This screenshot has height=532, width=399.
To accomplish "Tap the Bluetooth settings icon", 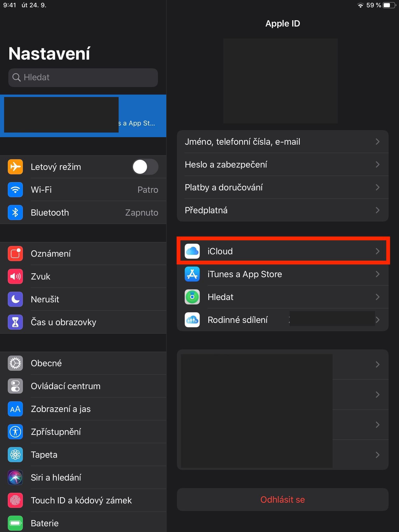I will [15, 212].
